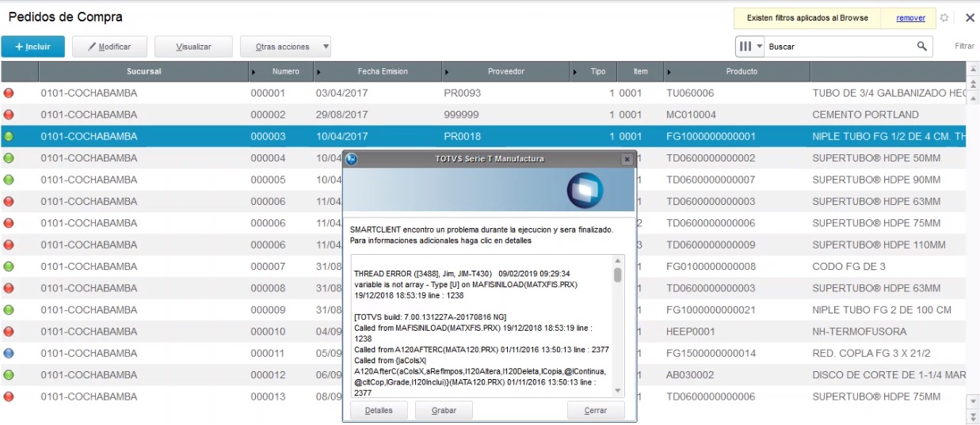Click red status icon of order 000013
The image size is (980, 425).
point(9,397)
